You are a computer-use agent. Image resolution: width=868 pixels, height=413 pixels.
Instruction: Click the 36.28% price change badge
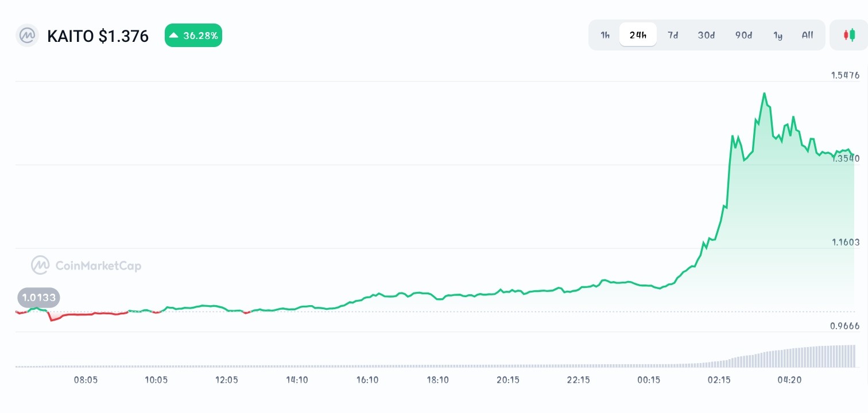coord(193,36)
